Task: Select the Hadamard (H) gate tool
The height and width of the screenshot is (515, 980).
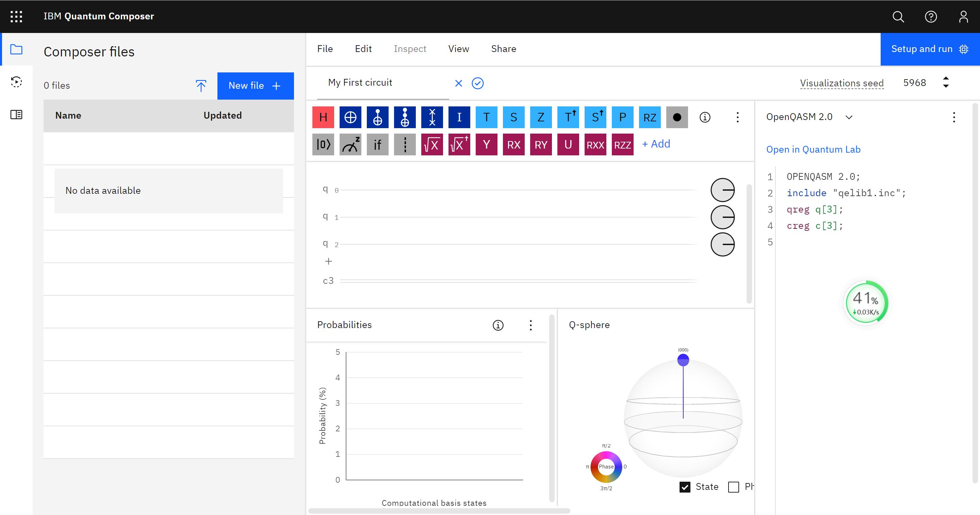Action: coord(324,117)
